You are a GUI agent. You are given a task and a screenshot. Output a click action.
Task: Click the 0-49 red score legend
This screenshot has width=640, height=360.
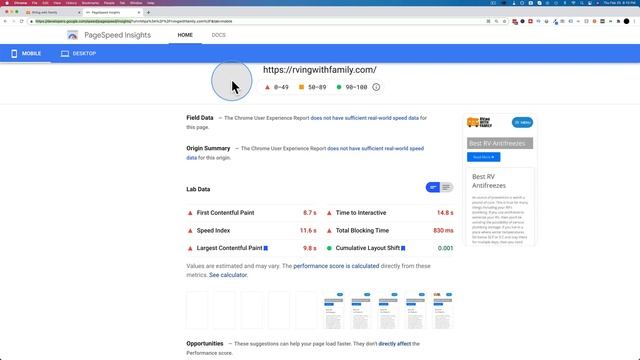click(x=277, y=87)
